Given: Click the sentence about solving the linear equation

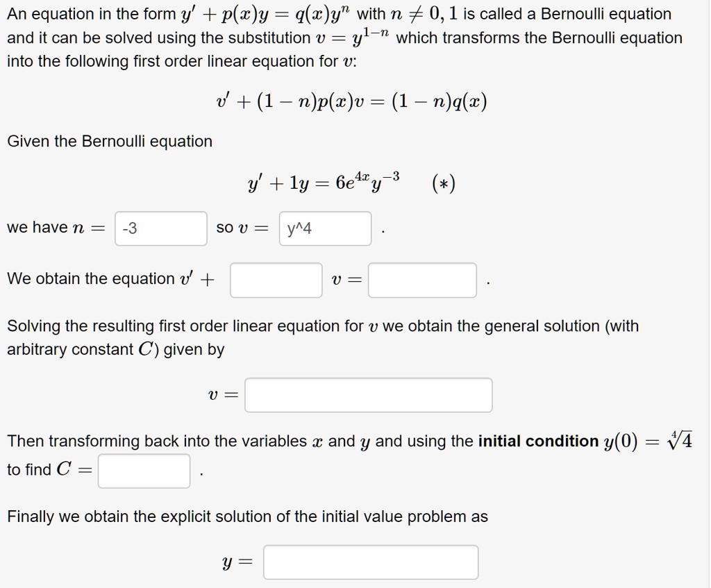Looking at the screenshot, I should point(323,326).
